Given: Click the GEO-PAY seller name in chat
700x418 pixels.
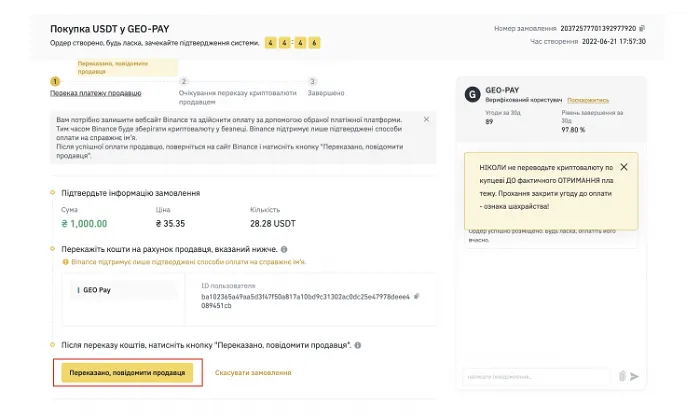Looking at the screenshot, I should click(502, 90).
